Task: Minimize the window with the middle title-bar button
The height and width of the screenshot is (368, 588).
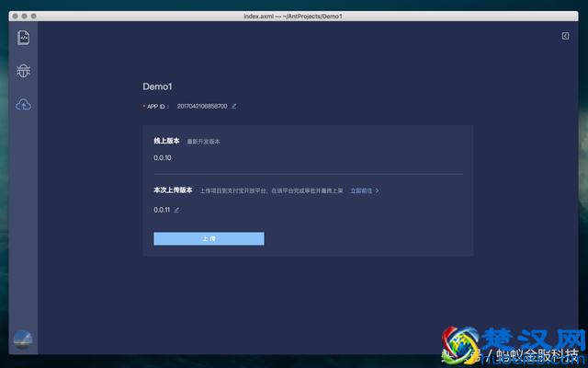Action: (25, 17)
